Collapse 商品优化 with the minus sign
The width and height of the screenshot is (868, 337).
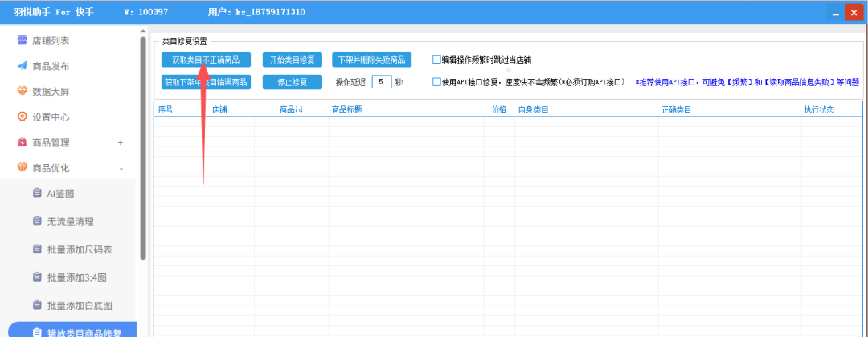tap(121, 169)
